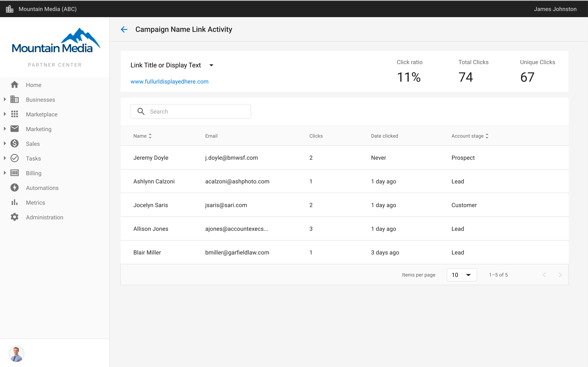Open Metrics in the sidebar
Image resolution: width=588 pixels, height=367 pixels.
pos(35,203)
